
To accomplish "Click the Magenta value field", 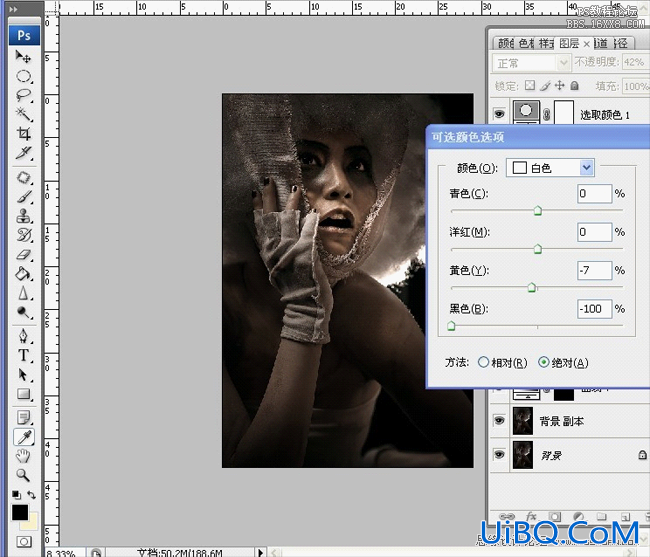I will click(x=594, y=232).
